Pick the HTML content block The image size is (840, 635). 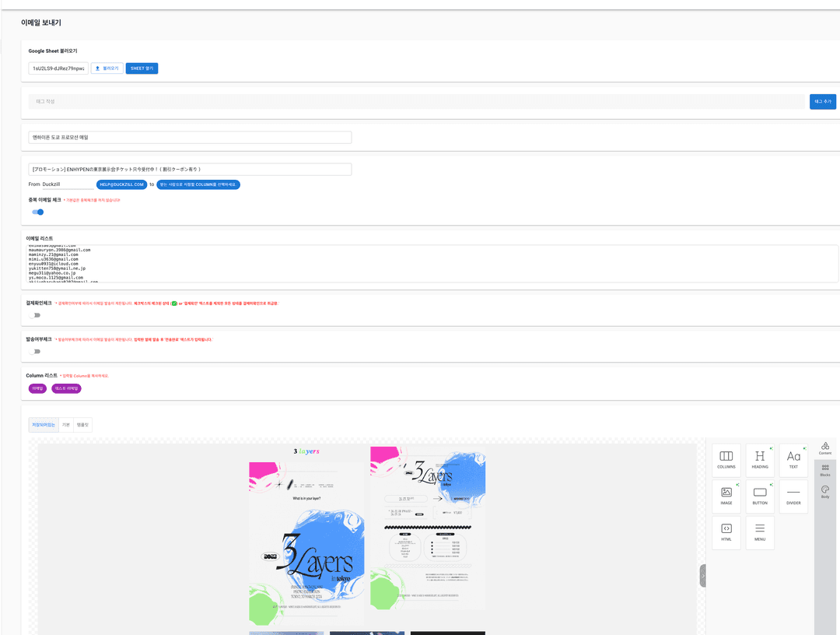726,533
